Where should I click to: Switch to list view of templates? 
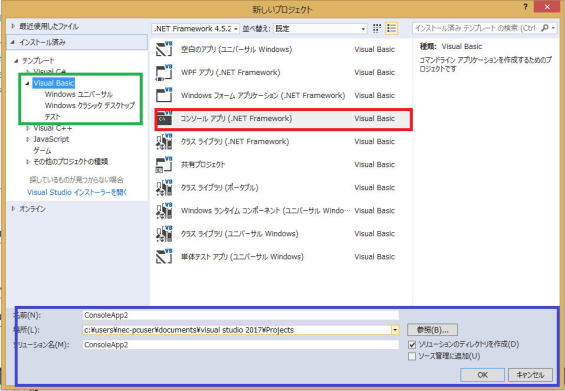(x=391, y=28)
